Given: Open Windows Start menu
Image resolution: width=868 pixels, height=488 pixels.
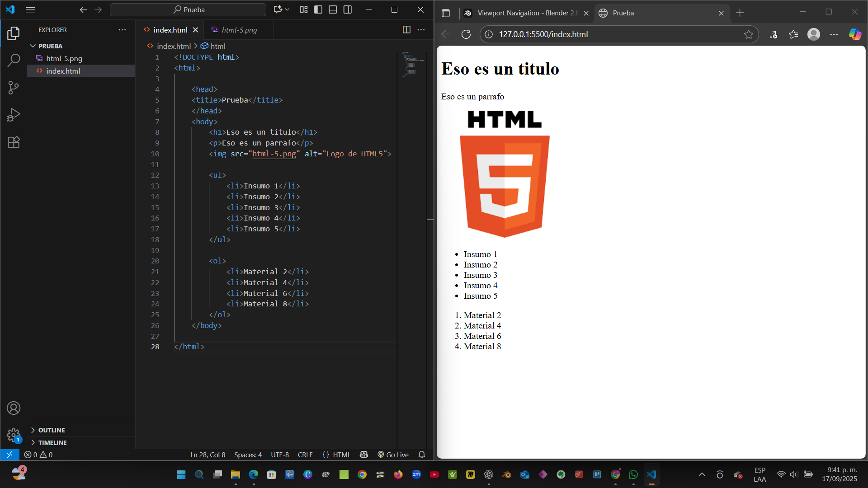Looking at the screenshot, I should coord(181,474).
